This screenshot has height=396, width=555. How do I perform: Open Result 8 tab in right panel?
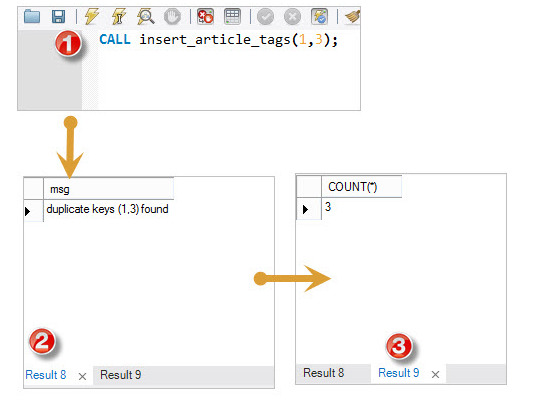(x=324, y=373)
